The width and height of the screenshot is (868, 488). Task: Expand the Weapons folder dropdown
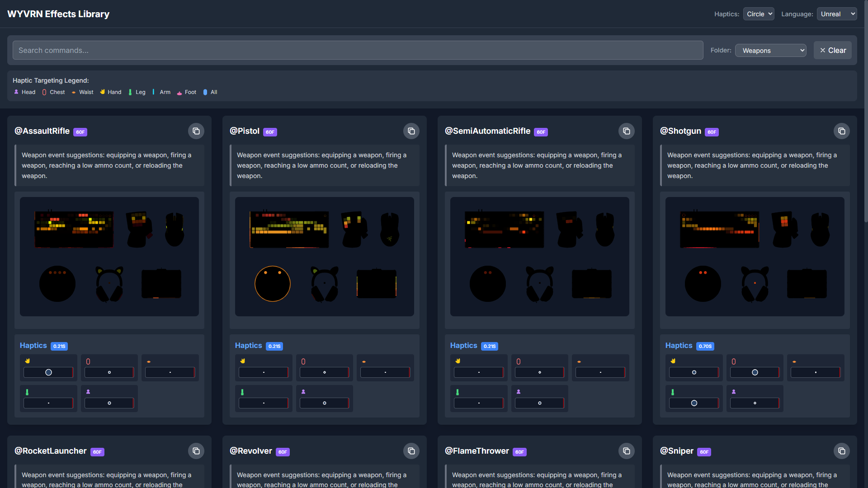click(771, 51)
